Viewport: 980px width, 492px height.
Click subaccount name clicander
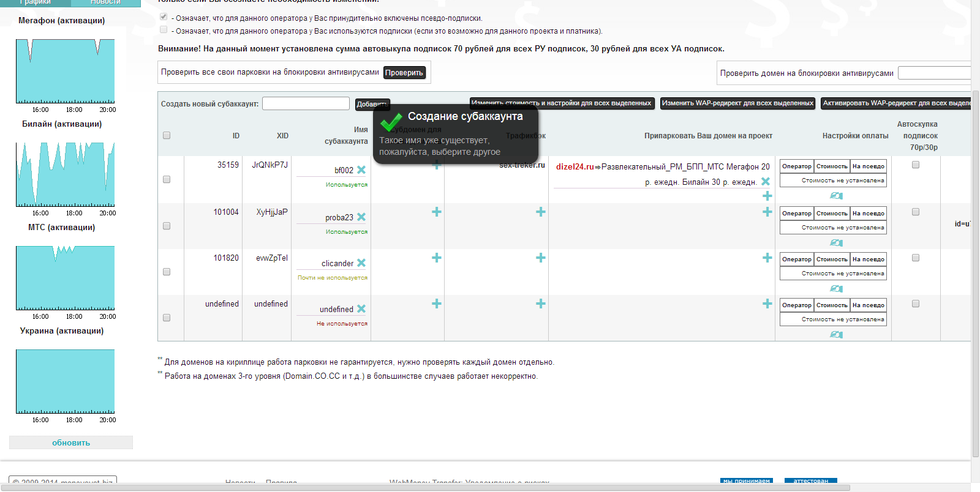tap(337, 263)
